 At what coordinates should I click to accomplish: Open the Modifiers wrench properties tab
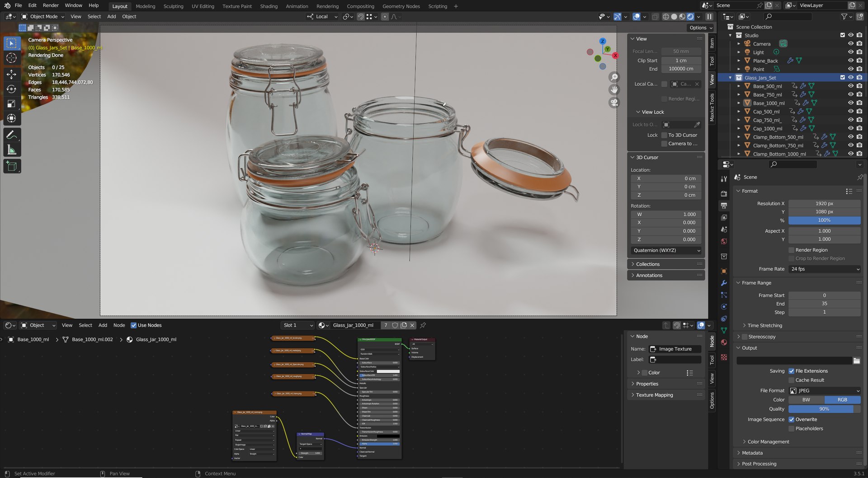point(724,283)
